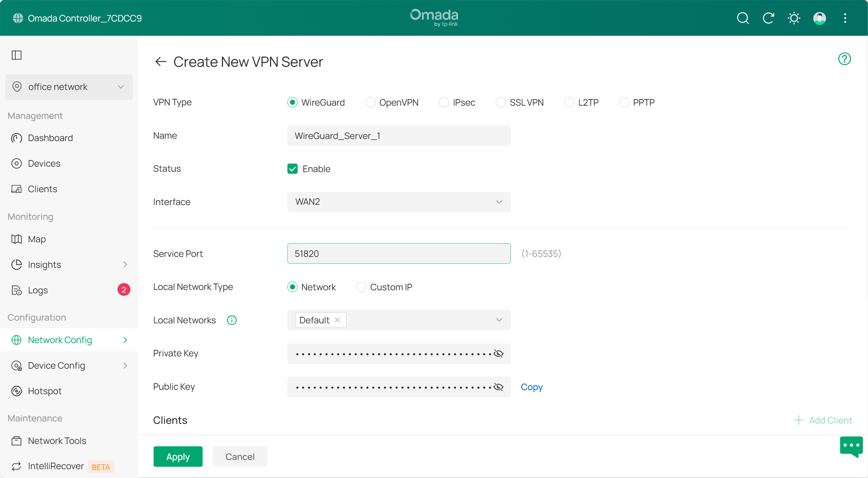Image resolution: width=868 pixels, height=478 pixels.
Task: Open the chat support bubble icon
Action: (x=851, y=447)
